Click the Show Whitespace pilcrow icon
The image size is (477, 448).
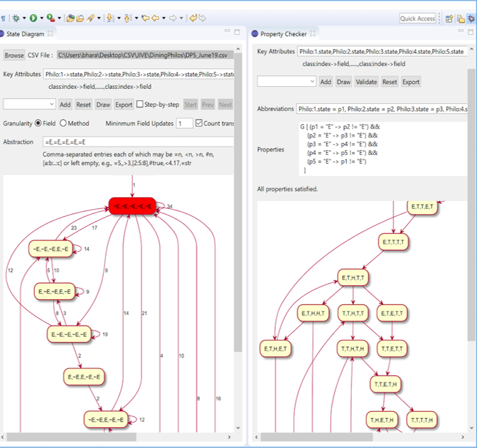coord(4,18)
